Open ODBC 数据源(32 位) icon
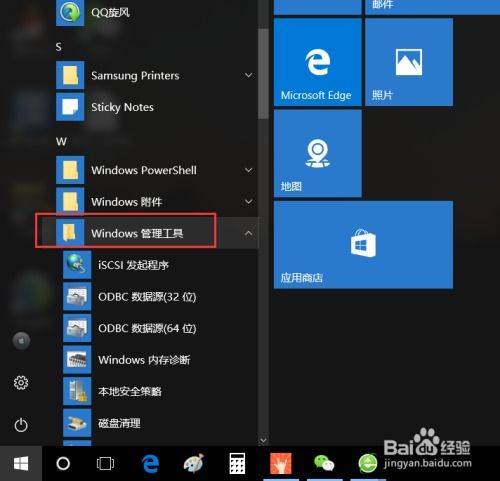The width and height of the screenshot is (500, 481). [x=77, y=296]
